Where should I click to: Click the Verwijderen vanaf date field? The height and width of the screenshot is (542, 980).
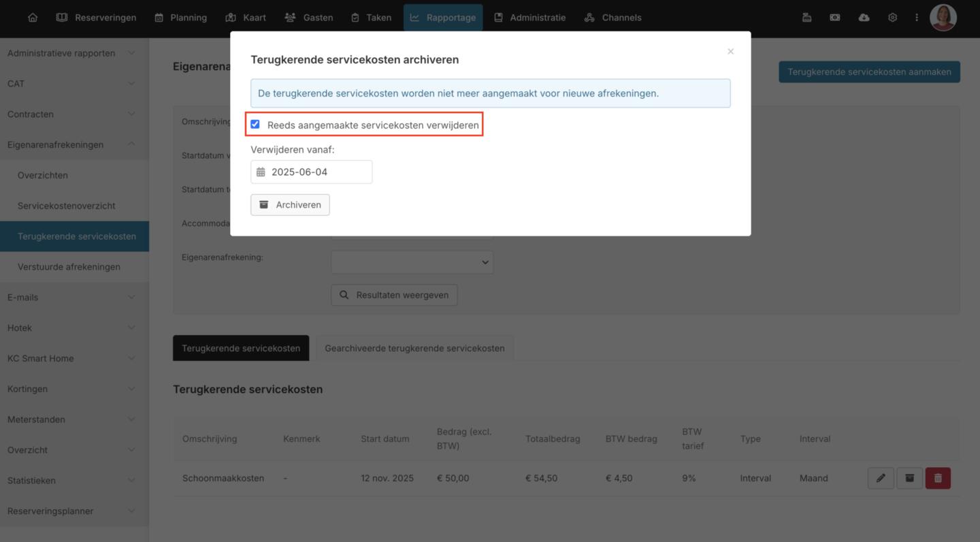pos(312,172)
